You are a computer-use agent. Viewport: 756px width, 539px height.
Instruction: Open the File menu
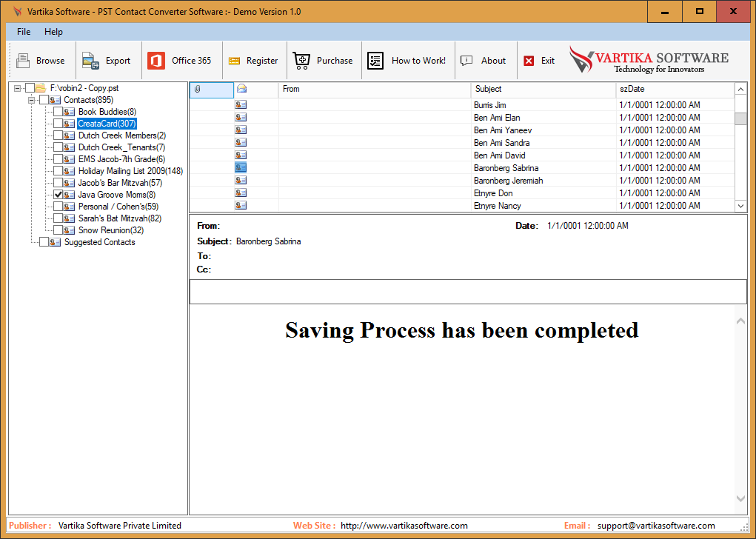pyautogui.click(x=24, y=32)
